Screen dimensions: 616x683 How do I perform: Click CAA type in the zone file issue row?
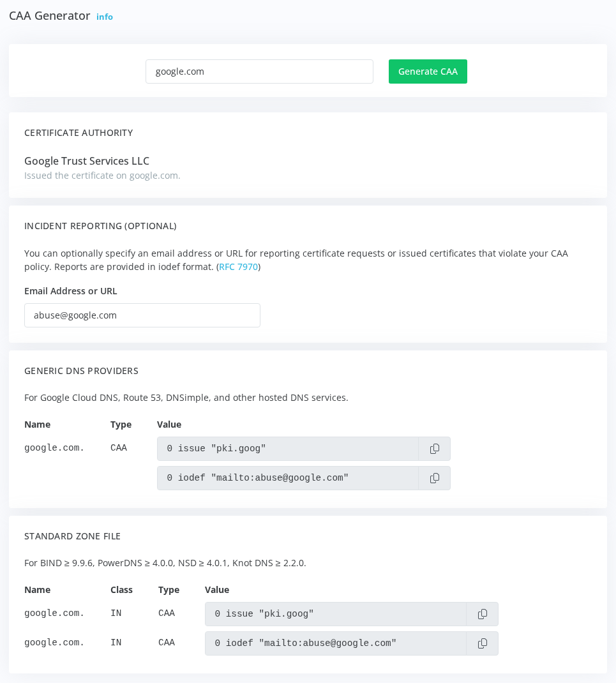(167, 613)
